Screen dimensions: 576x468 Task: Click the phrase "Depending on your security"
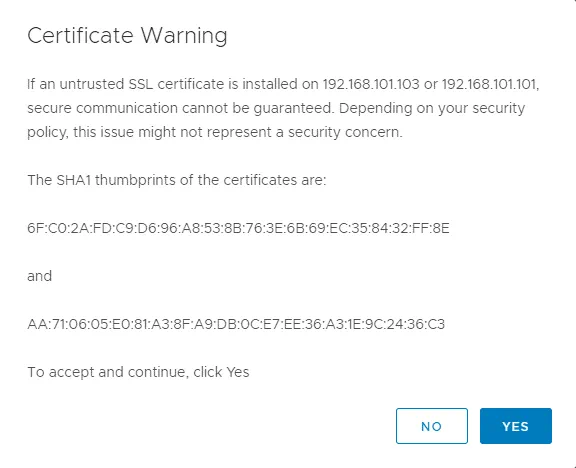(x=432, y=108)
